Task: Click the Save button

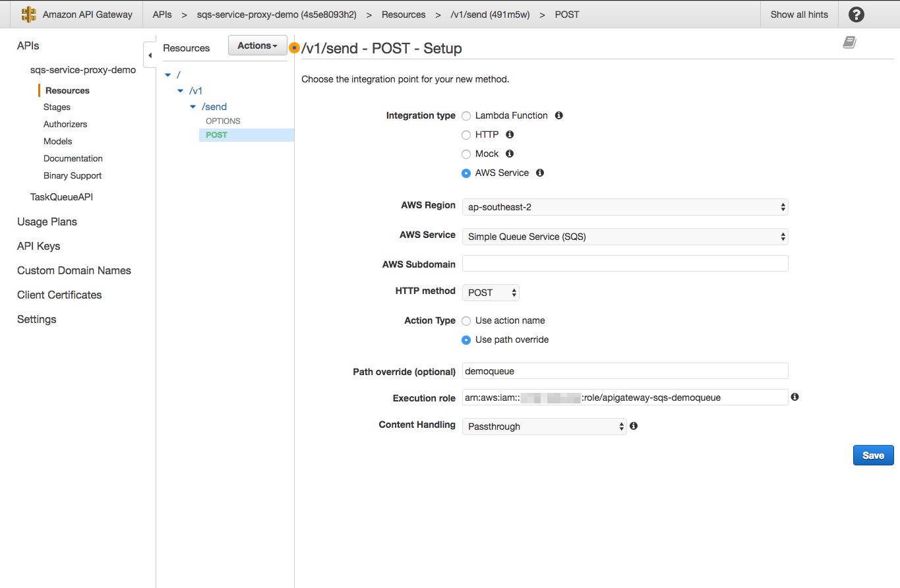Action: tap(873, 456)
